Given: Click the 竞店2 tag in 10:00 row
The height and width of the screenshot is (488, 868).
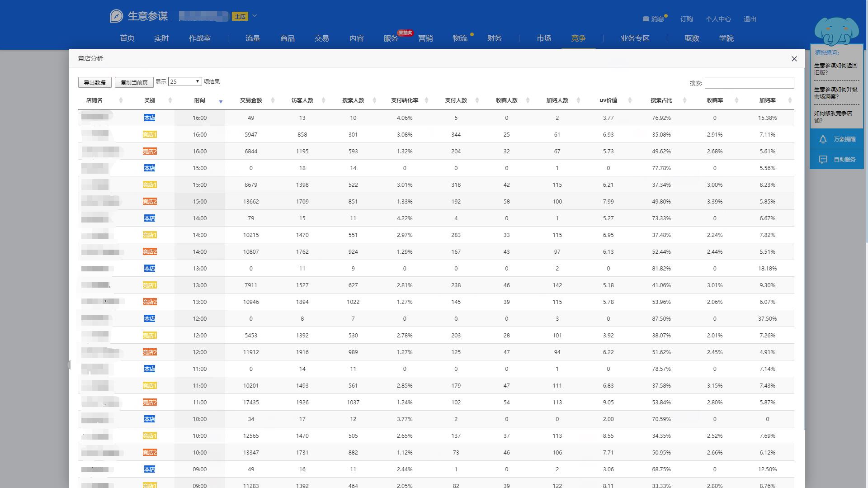Looking at the screenshot, I should (150, 453).
